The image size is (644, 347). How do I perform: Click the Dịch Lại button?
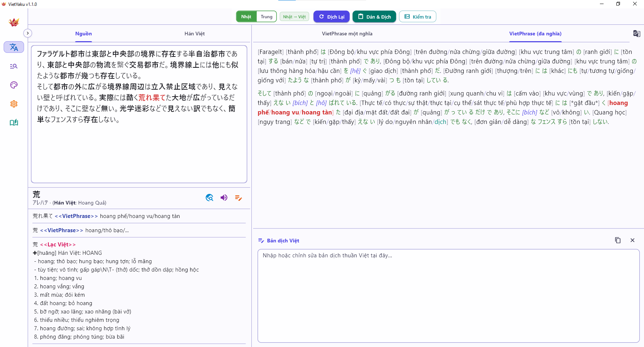(x=331, y=17)
